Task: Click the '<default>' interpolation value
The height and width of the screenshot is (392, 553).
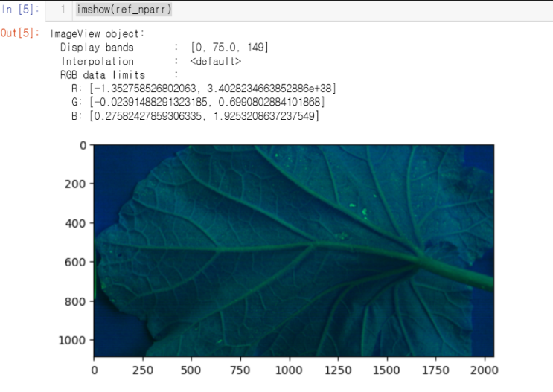Action: point(216,61)
